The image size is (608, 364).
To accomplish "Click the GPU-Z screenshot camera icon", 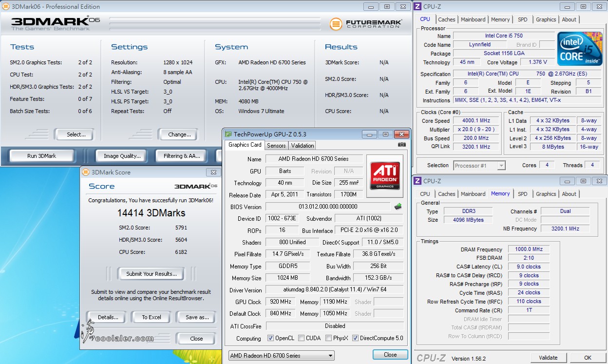I will pyautogui.click(x=401, y=145).
